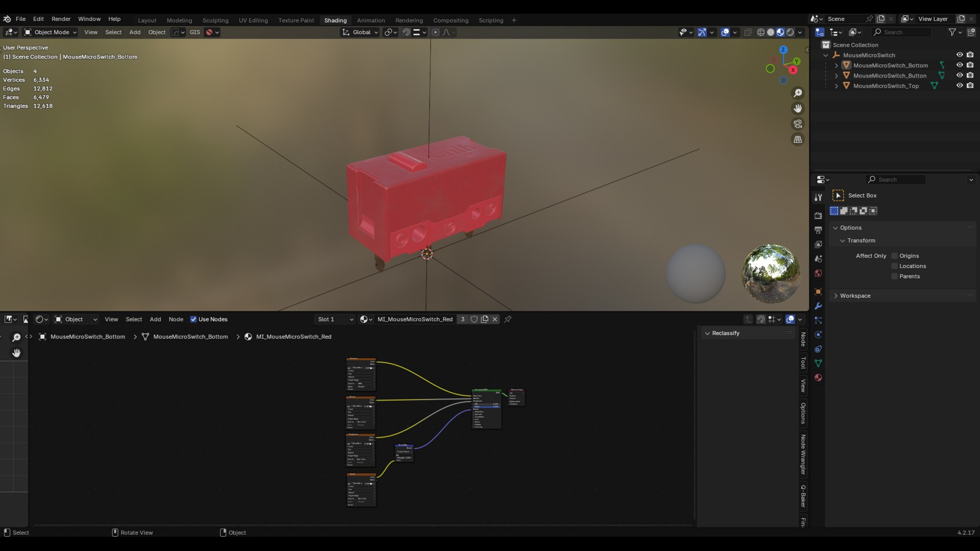
Task: Open the Modifiers wrench properties tab
Action: [818, 306]
